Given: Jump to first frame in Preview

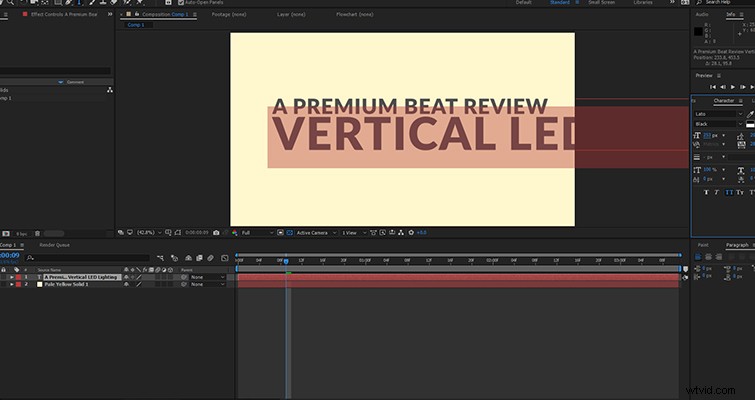Looking at the screenshot, I should click(x=713, y=87).
